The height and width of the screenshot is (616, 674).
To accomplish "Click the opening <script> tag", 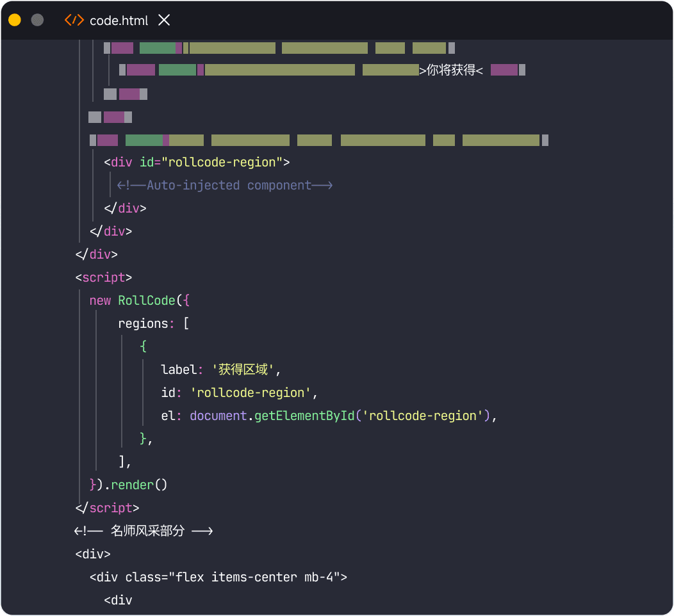I will point(103,277).
